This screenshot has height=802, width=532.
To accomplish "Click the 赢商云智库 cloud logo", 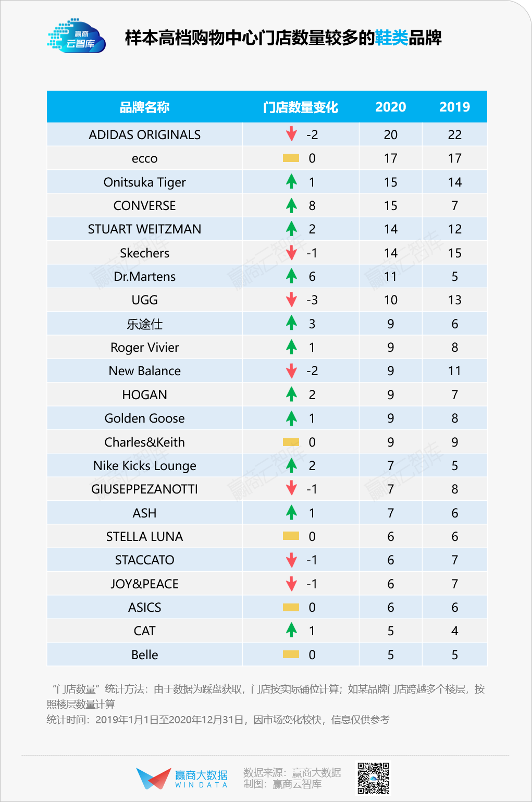I will (77, 36).
